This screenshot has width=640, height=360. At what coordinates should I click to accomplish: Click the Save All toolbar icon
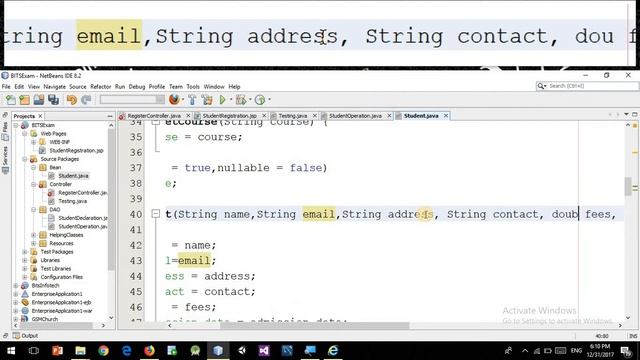[x=53, y=100]
